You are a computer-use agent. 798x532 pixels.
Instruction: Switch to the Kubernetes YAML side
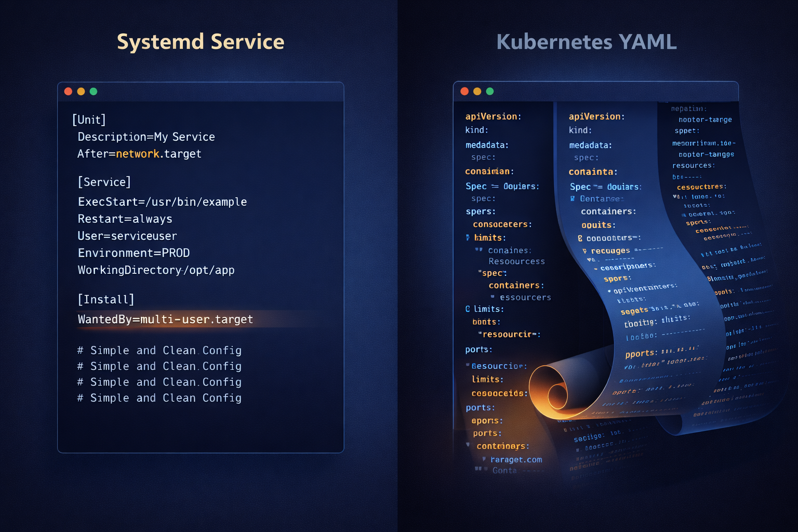tap(586, 42)
